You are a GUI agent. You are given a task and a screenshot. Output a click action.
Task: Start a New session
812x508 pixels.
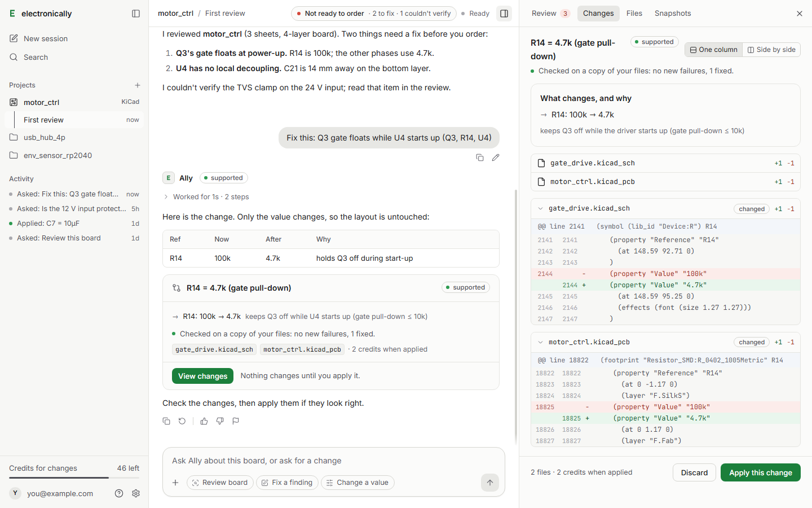[74, 38]
